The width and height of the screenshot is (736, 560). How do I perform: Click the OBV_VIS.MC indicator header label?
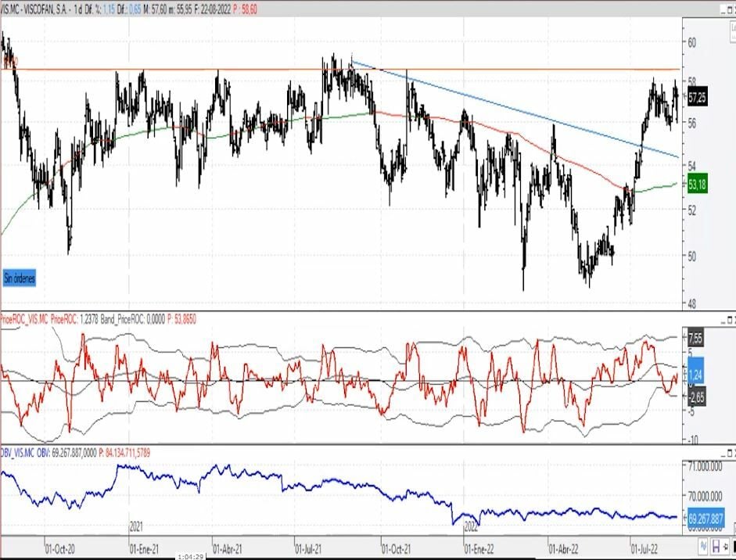17,453
